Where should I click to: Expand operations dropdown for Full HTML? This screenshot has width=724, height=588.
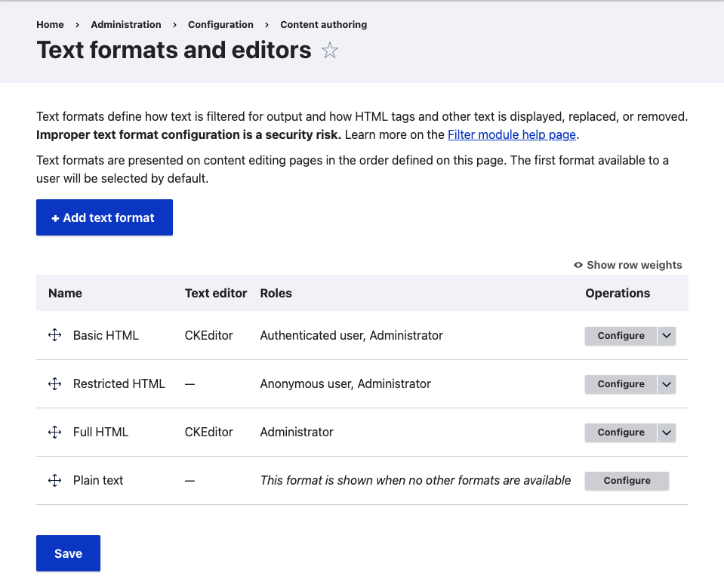667,433
